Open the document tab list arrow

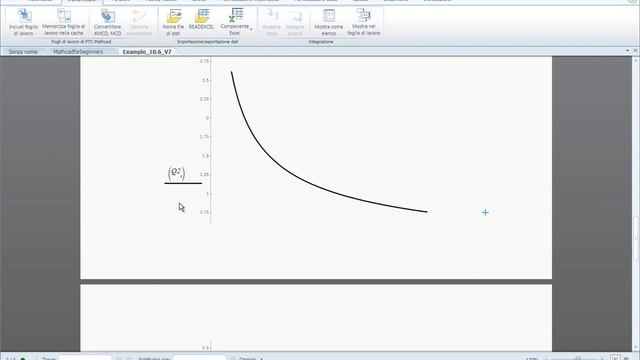point(627,51)
